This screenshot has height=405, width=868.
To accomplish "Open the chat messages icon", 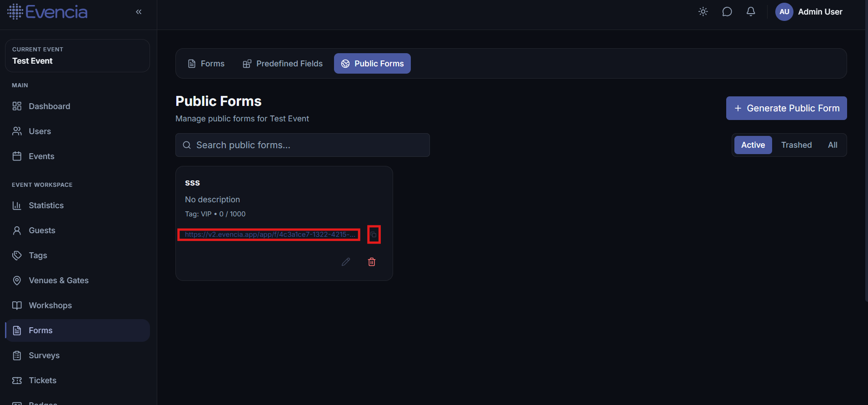I will click(x=727, y=12).
